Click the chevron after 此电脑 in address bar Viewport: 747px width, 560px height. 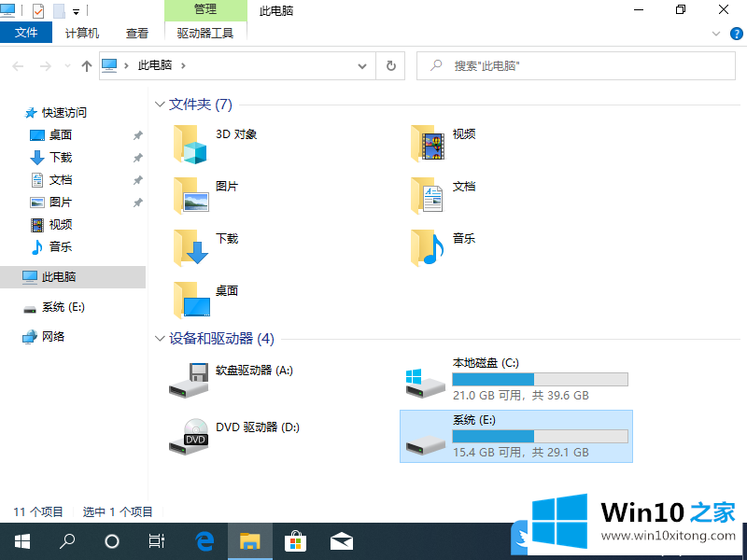[x=183, y=65]
